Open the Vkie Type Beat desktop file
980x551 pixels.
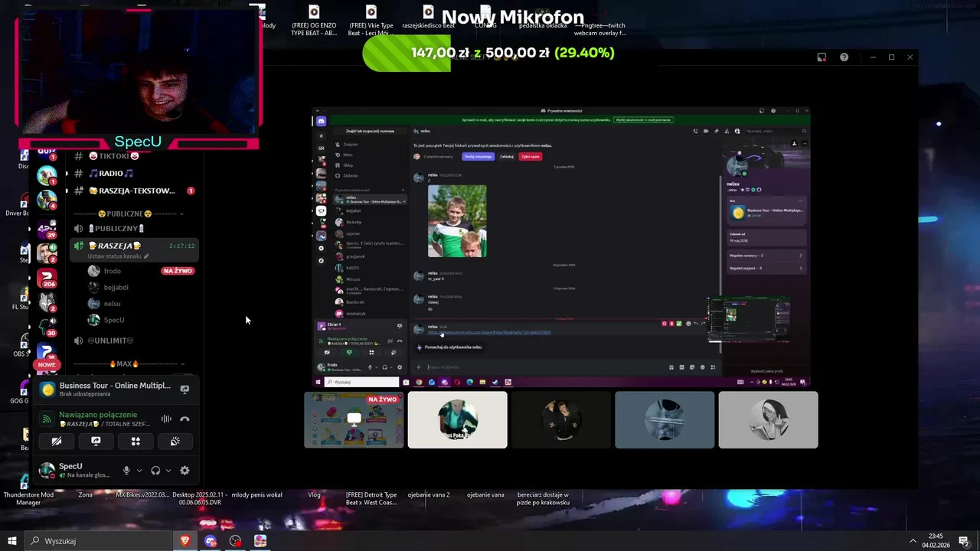click(371, 21)
